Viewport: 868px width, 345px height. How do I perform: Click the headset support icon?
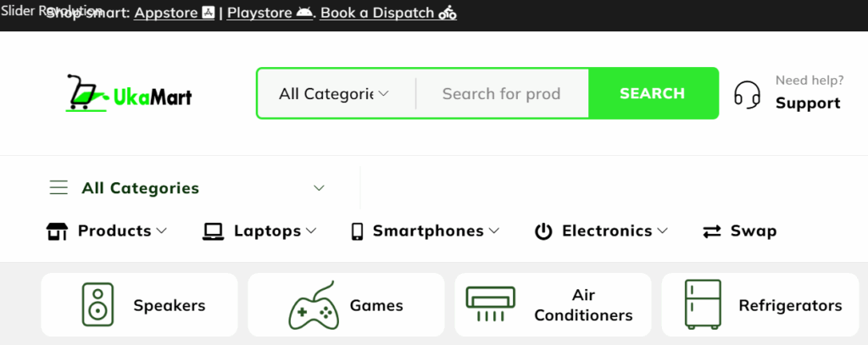point(747,94)
